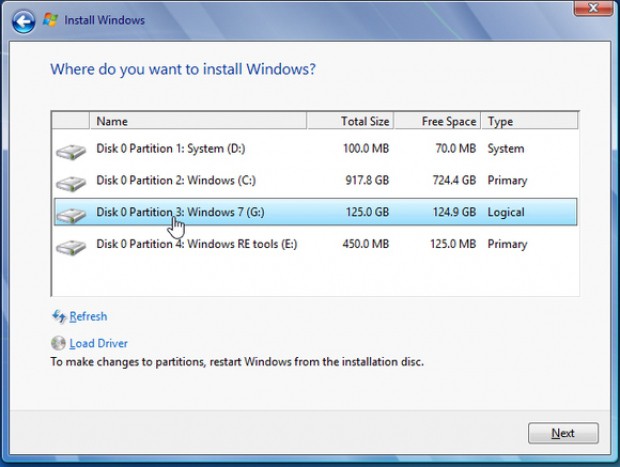Click the 450.0 MB total size value
This screenshot has width=620, height=467.
366,244
